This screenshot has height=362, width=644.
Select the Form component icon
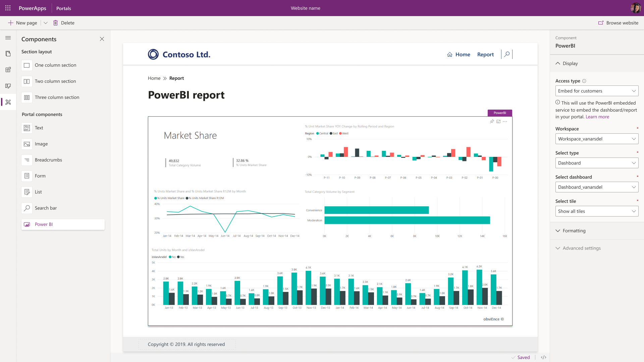(x=26, y=176)
